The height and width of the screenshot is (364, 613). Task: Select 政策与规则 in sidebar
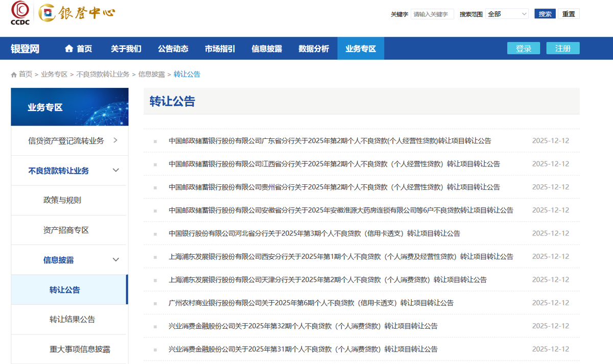62,200
